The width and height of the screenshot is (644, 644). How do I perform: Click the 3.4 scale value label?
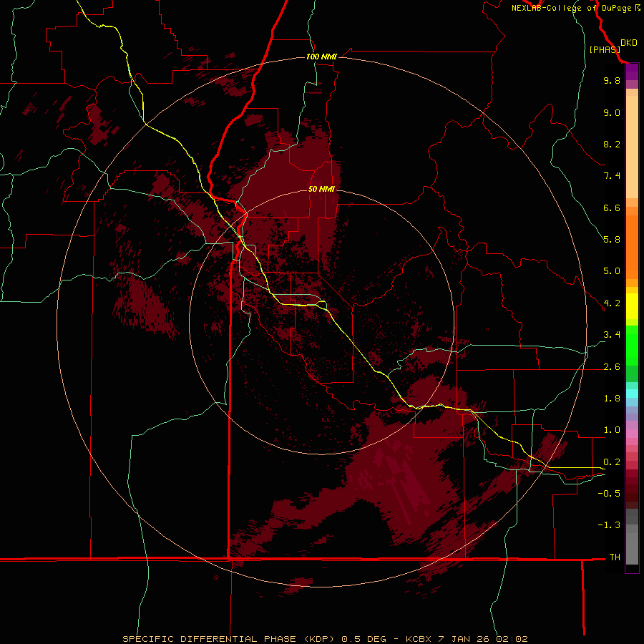click(612, 335)
